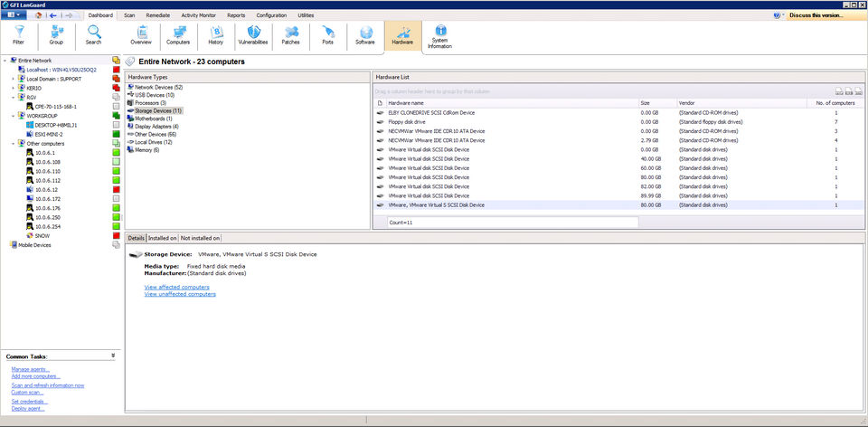Switch to the Remediate tab

(156, 15)
